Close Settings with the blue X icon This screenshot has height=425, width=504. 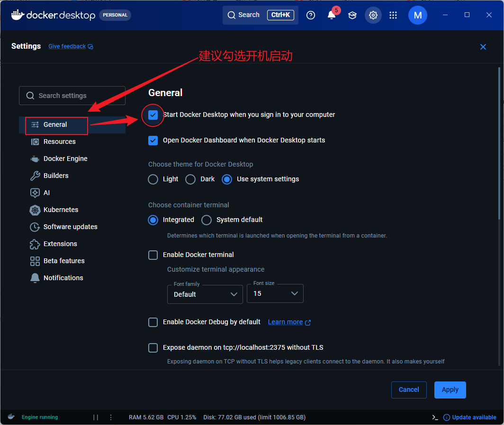pyautogui.click(x=483, y=47)
